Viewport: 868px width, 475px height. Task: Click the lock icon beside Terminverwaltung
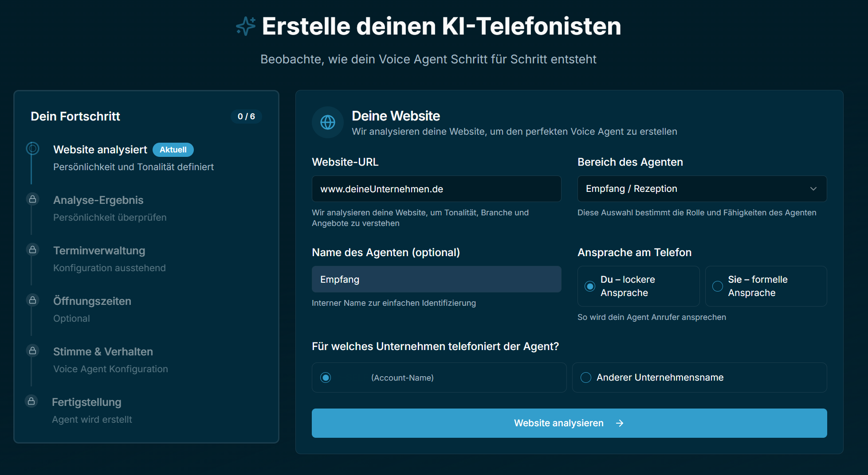pos(33,249)
